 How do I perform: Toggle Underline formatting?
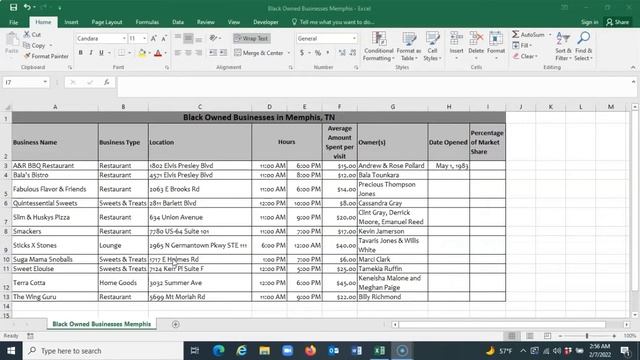point(101,53)
